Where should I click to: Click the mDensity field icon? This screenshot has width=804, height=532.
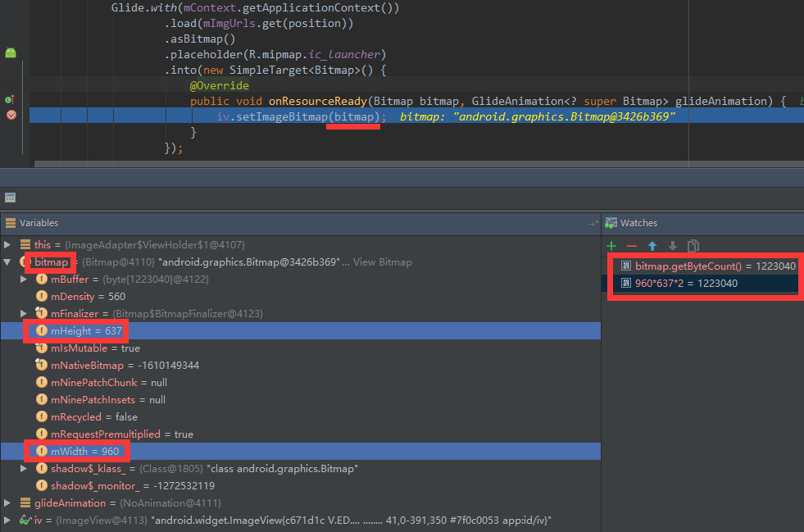42,296
